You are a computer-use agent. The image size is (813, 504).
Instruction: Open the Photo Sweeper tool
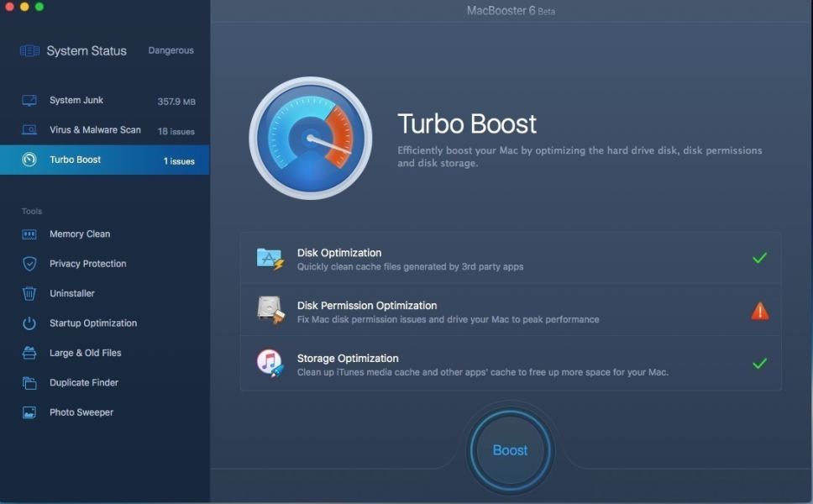pyautogui.click(x=79, y=412)
